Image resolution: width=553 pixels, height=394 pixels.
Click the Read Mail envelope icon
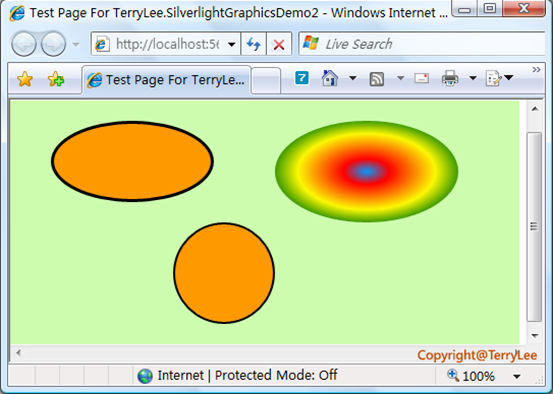tap(422, 78)
